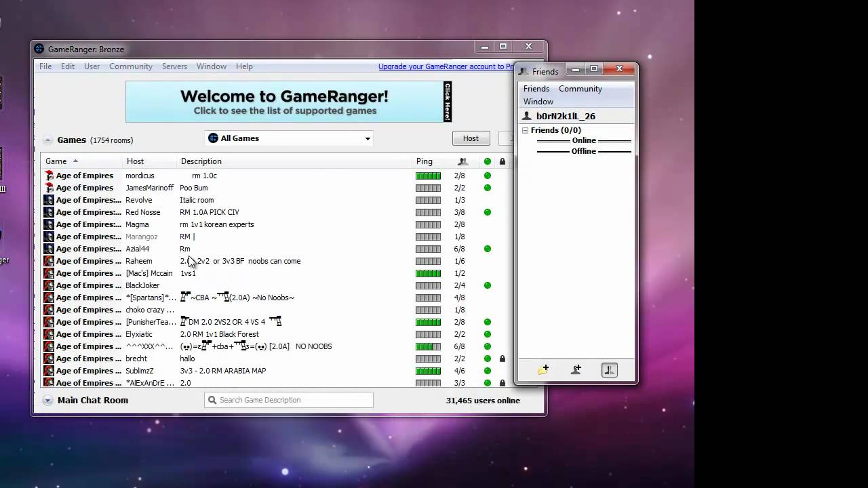
Task: Open Friends menu in Friends window
Action: 536,89
